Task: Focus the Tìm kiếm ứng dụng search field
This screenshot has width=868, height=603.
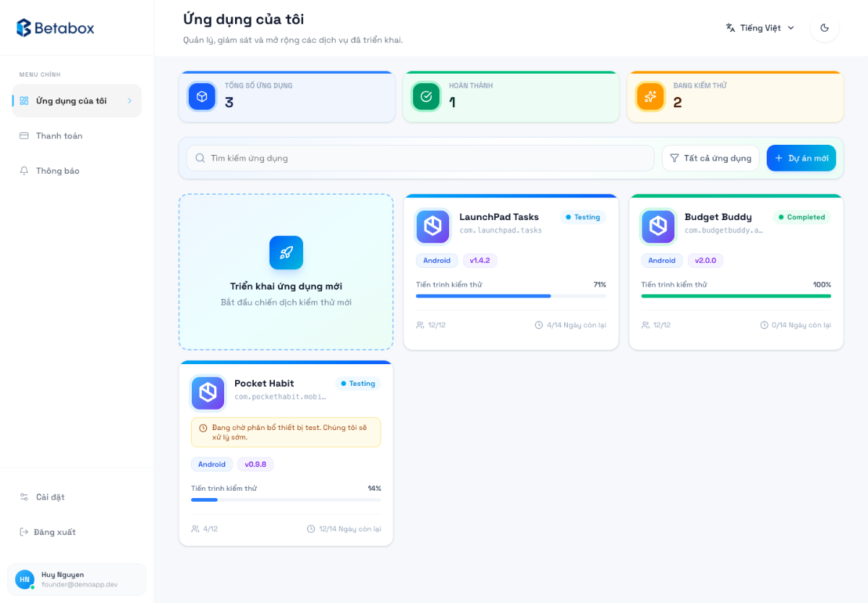Action: click(x=420, y=158)
